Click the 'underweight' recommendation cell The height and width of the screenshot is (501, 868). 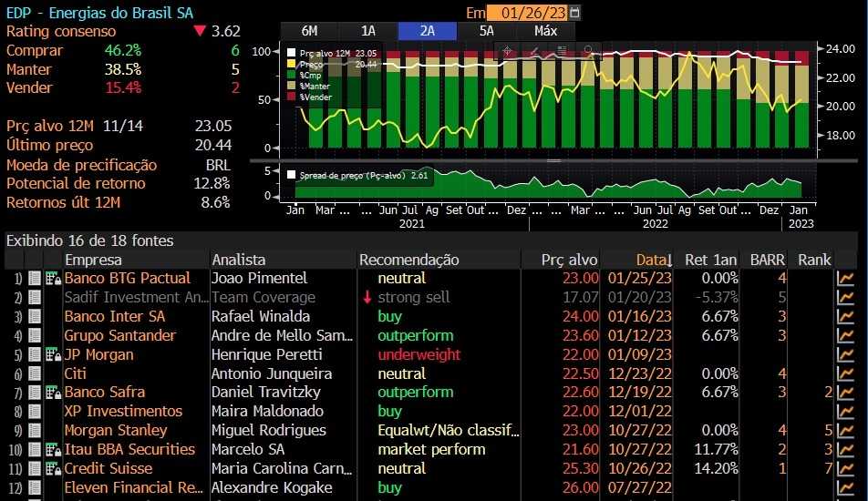tap(419, 354)
